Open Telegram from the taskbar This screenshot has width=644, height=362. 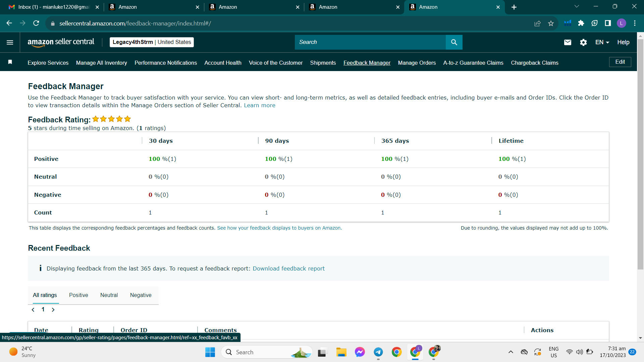(378, 352)
